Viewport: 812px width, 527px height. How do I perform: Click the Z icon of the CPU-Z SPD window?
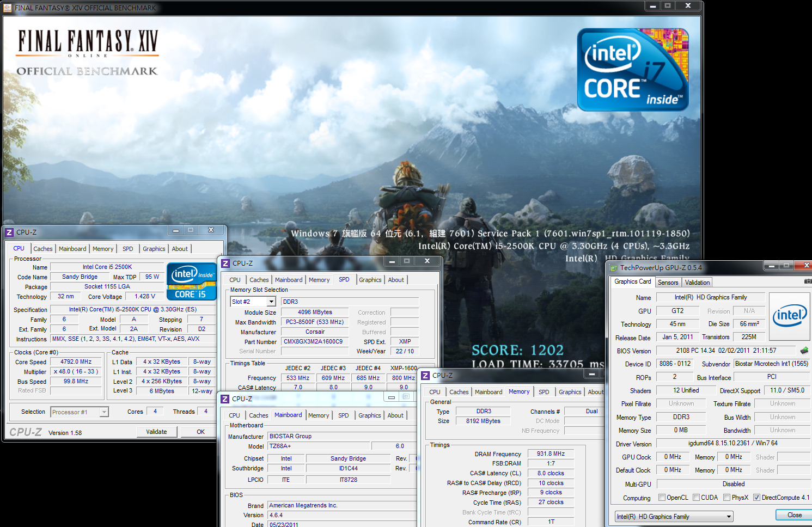pos(225,263)
